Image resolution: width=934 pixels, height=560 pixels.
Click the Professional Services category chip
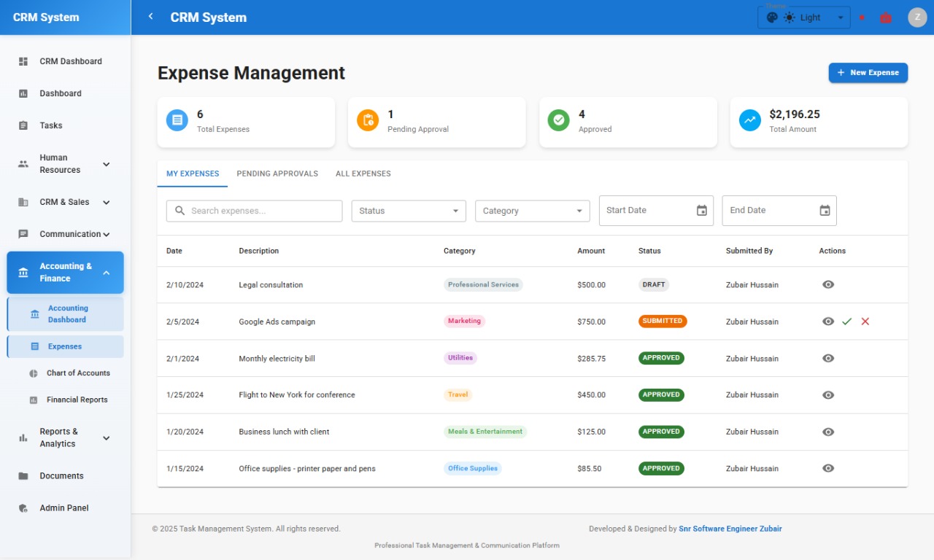coord(483,284)
